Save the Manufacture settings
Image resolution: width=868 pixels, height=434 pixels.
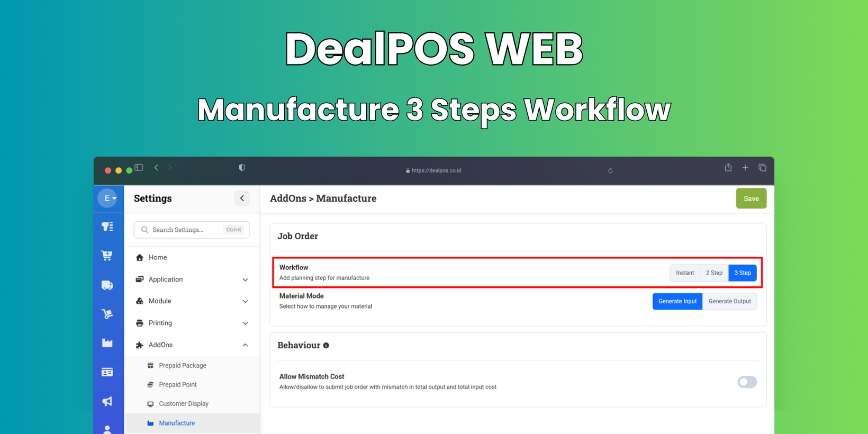pos(751,198)
